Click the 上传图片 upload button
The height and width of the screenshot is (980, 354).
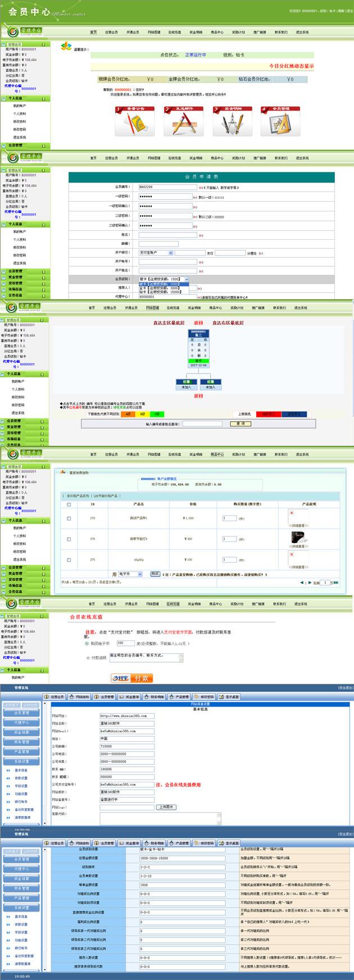[x=166, y=807]
